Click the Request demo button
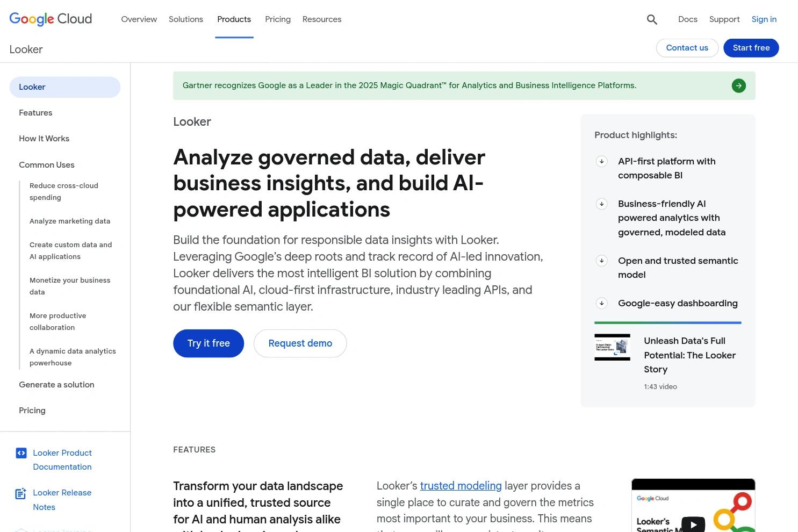 click(300, 343)
